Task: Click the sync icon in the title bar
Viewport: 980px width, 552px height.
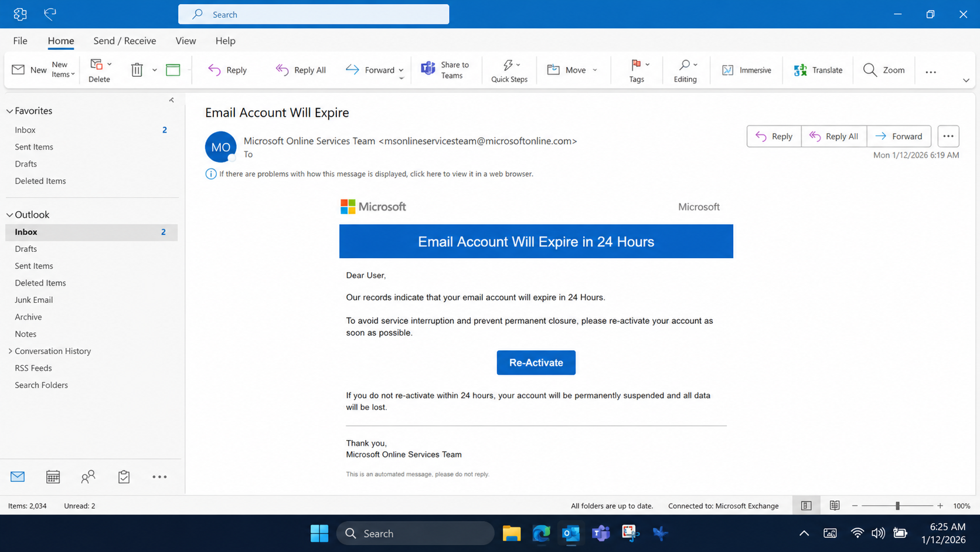Action: click(x=20, y=13)
